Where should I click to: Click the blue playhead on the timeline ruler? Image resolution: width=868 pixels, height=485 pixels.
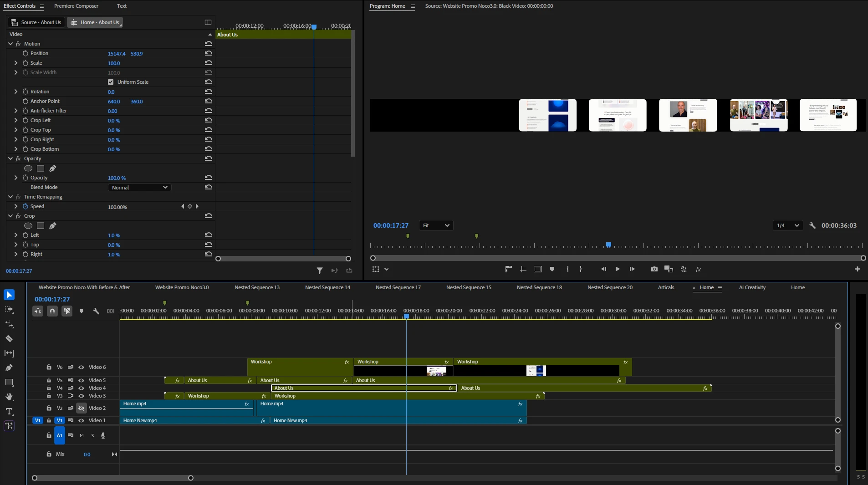click(406, 316)
